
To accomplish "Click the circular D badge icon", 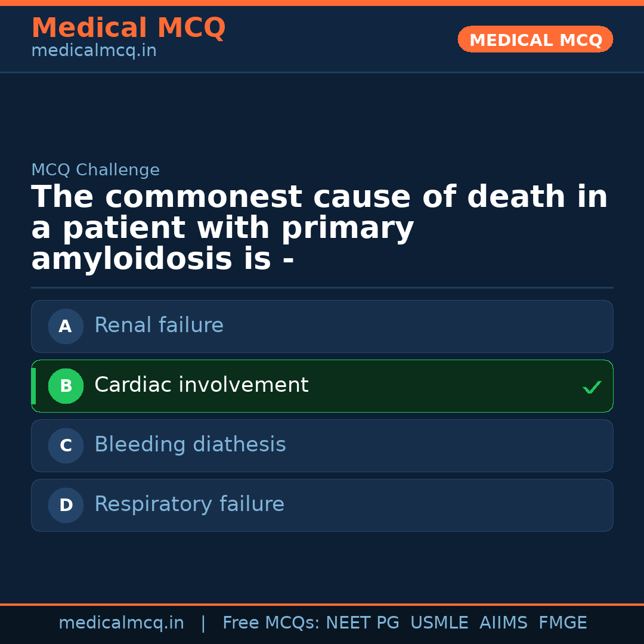I will pyautogui.click(x=66, y=505).
